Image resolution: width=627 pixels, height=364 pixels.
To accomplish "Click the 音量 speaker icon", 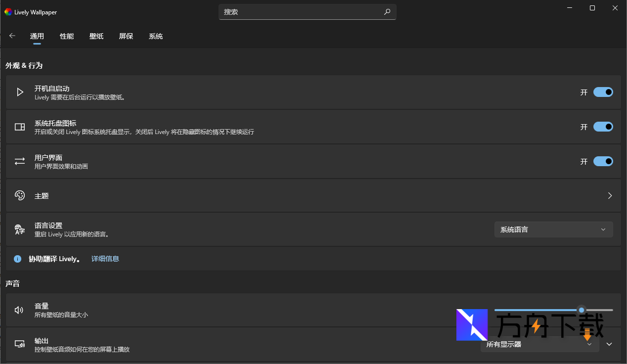I will pyautogui.click(x=20, y=310).
